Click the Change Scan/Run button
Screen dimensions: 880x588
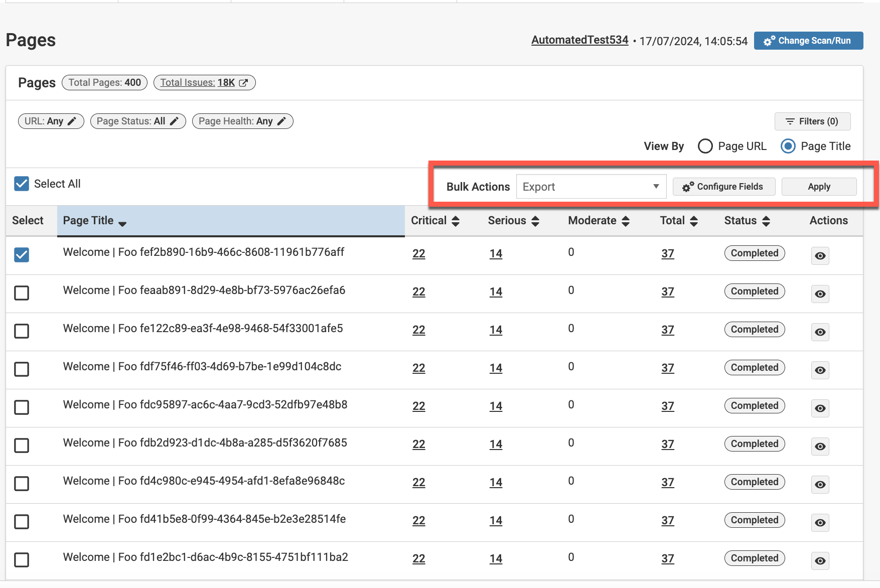coord(808,41)
